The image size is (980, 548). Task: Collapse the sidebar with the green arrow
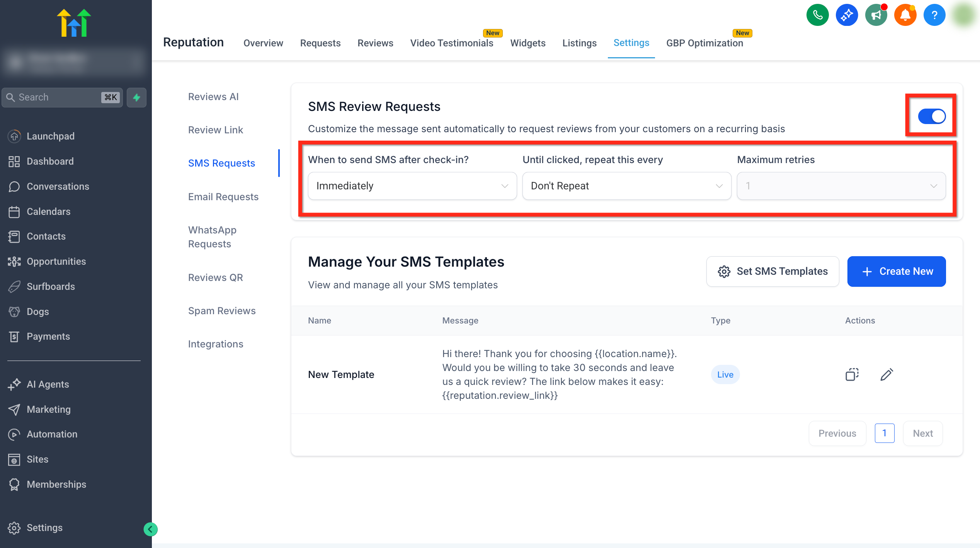151,529
